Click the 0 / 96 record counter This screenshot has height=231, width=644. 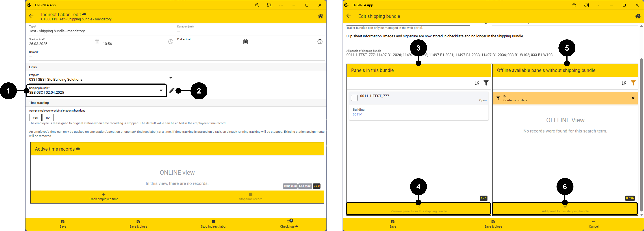(630, 198)
